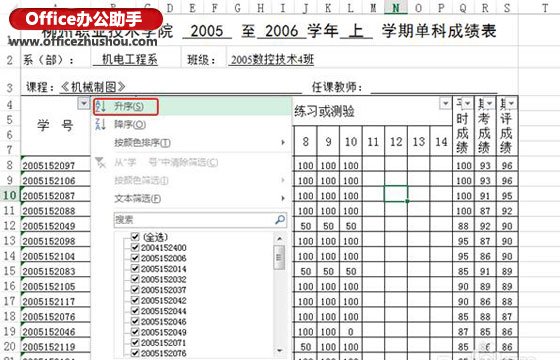Toggle the (全选) select-all checkbox
Screen dimensions: 560x360
coord(135,236)
